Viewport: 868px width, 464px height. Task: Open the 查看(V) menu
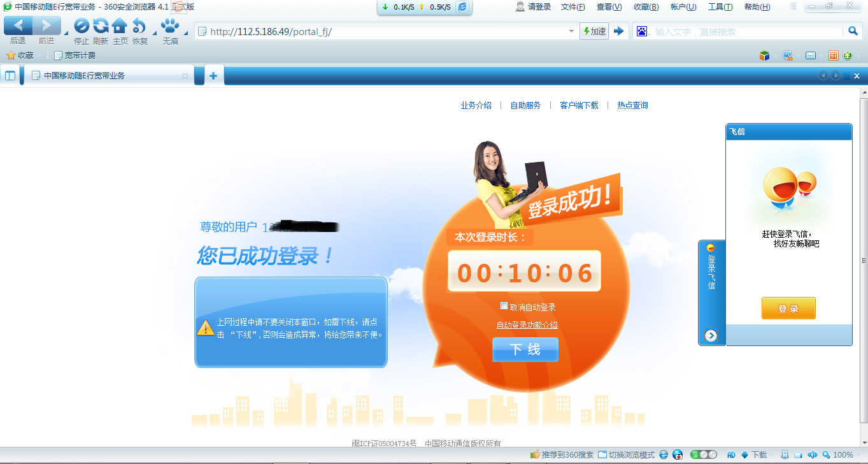(609, 7)
